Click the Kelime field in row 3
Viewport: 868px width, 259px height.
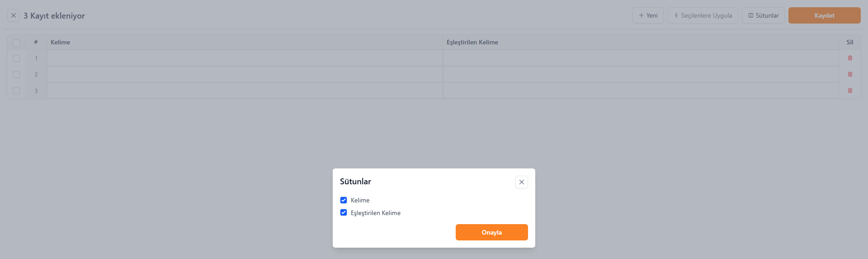point(245,91)
